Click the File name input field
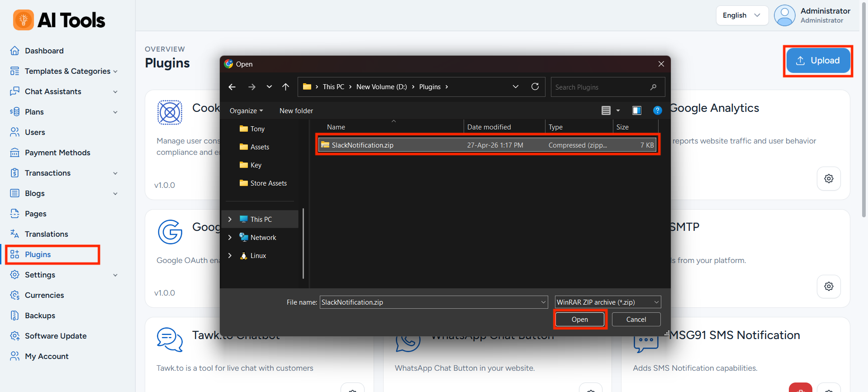The image size is (868, 392). [434, 302]
